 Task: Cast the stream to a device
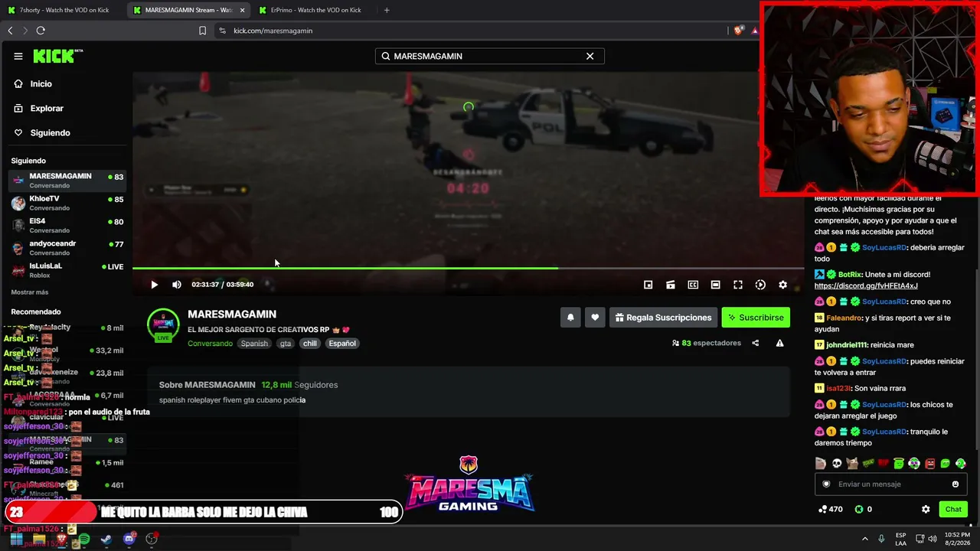[671, 285]
